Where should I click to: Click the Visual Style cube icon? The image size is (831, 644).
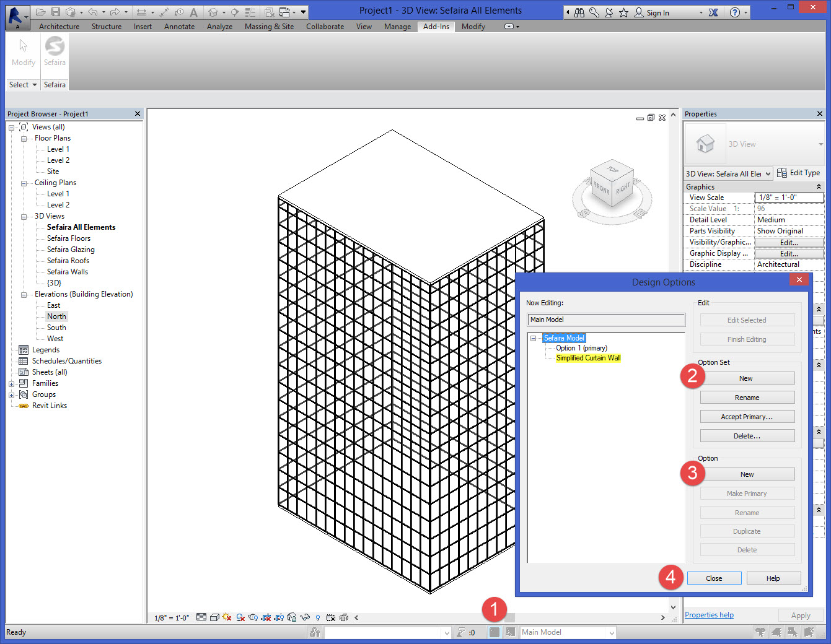(214, 617)
